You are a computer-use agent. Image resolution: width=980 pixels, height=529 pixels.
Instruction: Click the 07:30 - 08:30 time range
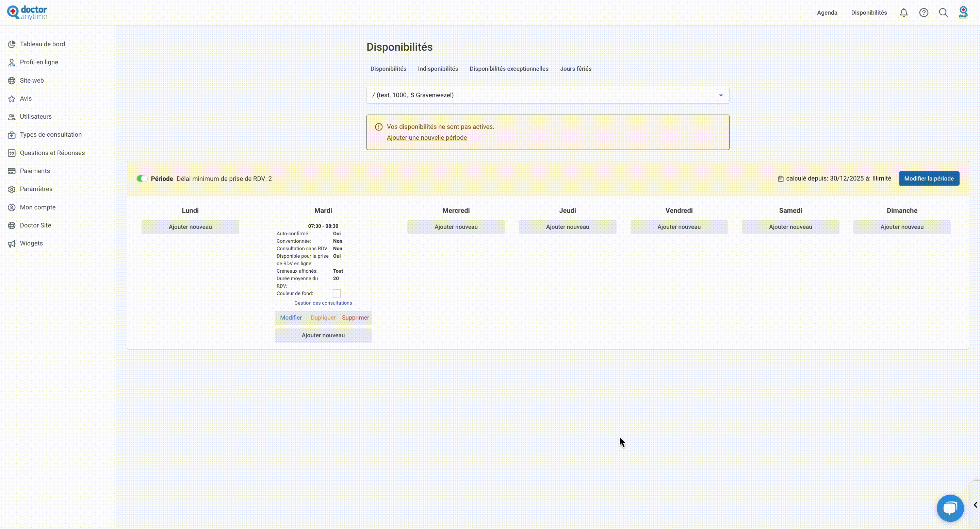[x=323, y=226]
